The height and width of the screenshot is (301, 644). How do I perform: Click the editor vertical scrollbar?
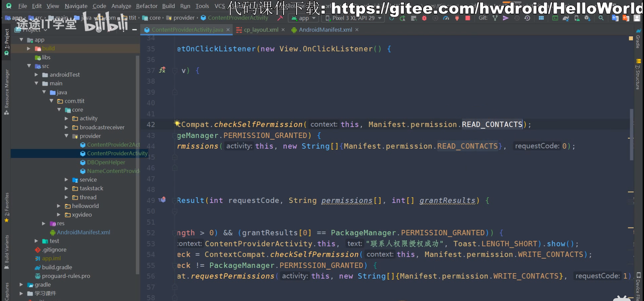coord(631,135)
